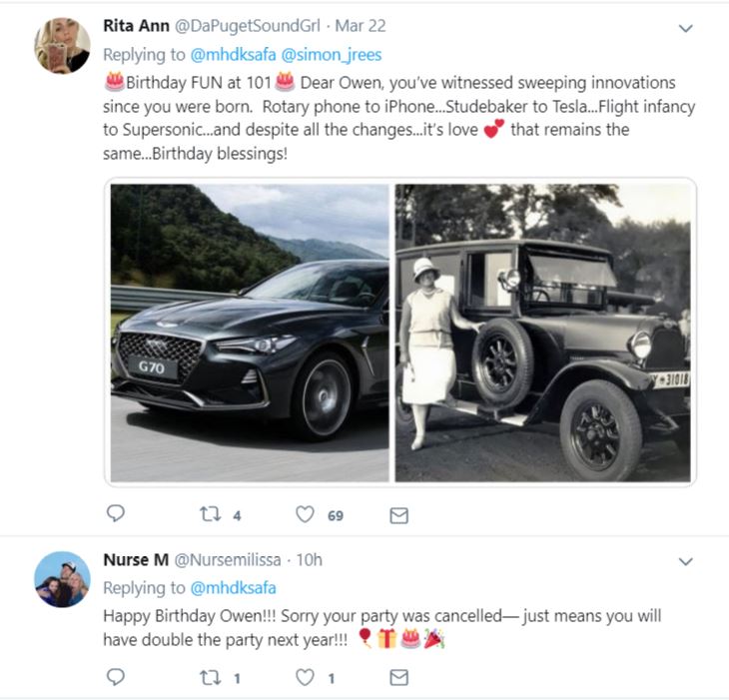Send Rita Ann's tweet via direct message

398,515
